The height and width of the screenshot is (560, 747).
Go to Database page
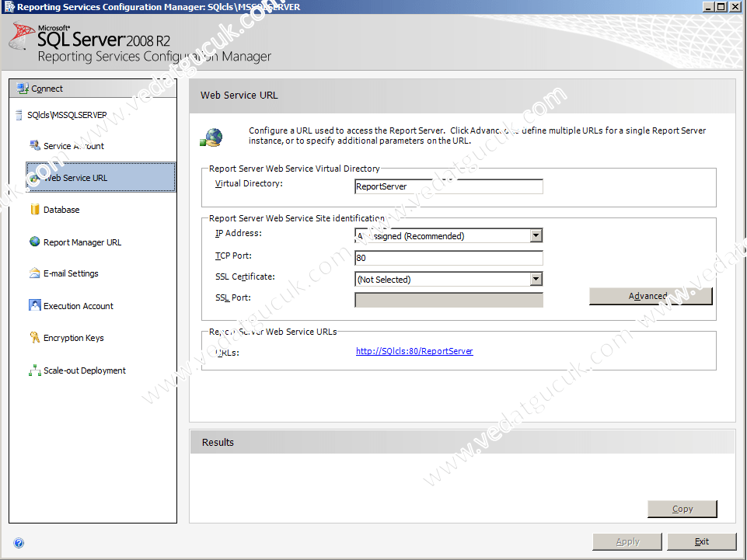(61, 210)
